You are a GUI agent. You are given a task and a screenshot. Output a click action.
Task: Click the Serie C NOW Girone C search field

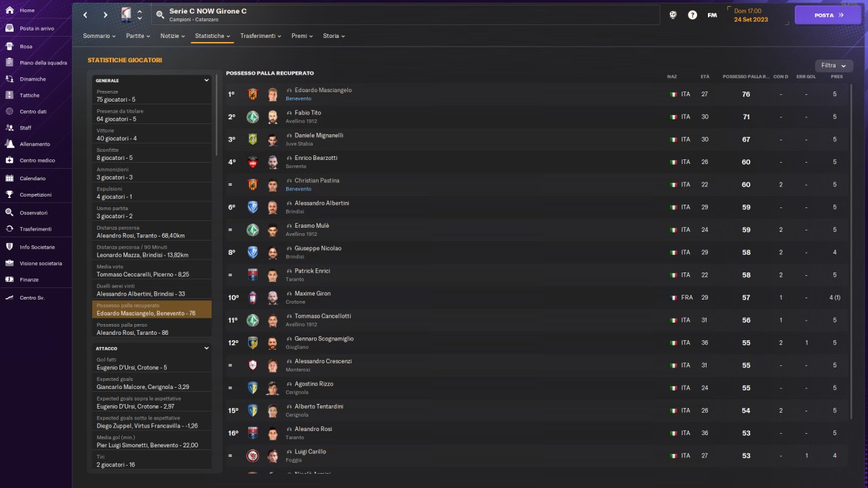click(x=407, y=15)
